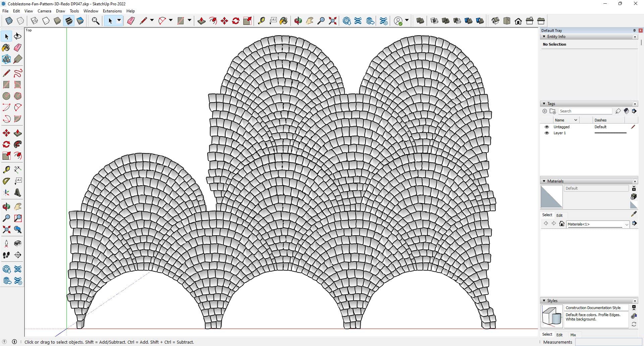Pick the Follow Me tool
644x346 pixels.
coord(18,145)
